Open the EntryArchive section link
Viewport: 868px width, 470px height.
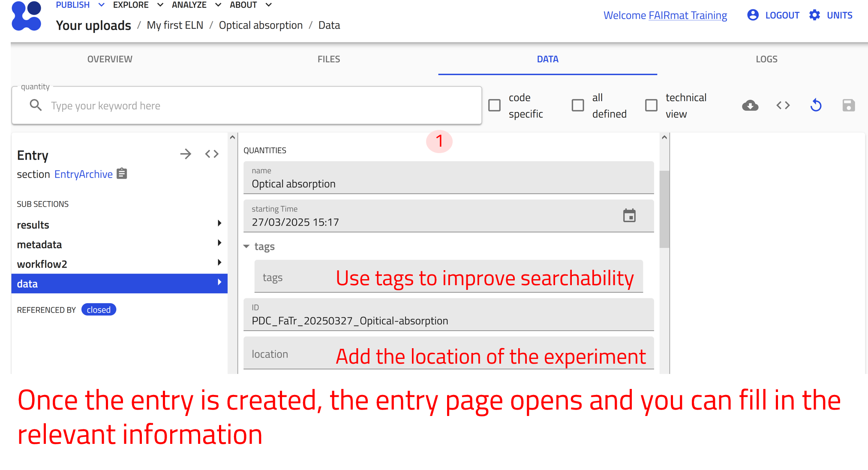click(x=83, y=174)
